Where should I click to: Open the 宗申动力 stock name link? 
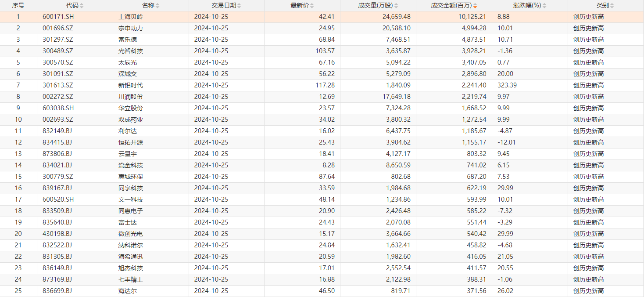(x=131, y=28)
